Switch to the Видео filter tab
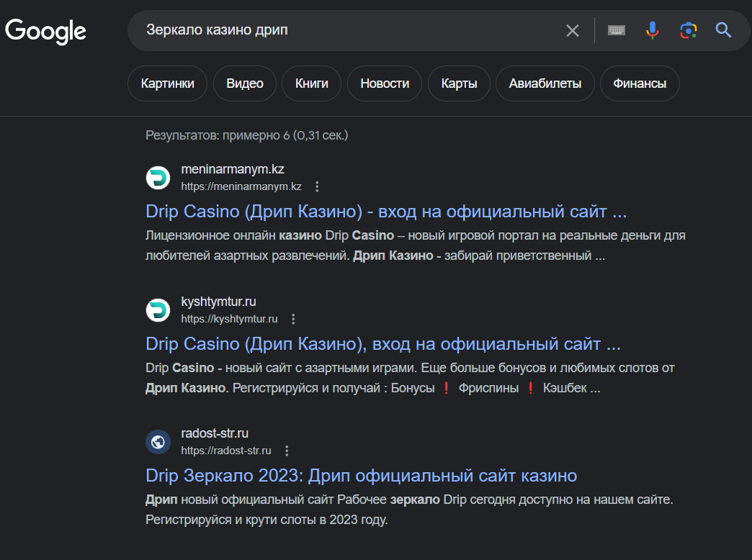752x560 pixels. [x=245, y=83]
